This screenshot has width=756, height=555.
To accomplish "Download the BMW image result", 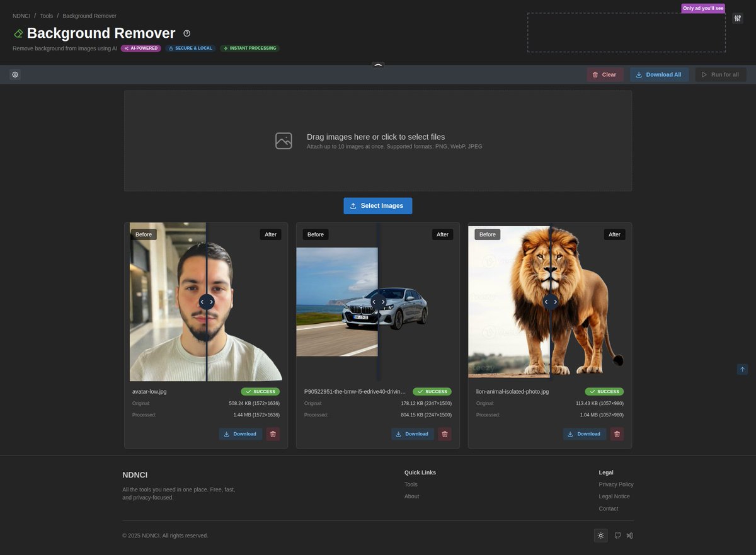I will point(413,434).
